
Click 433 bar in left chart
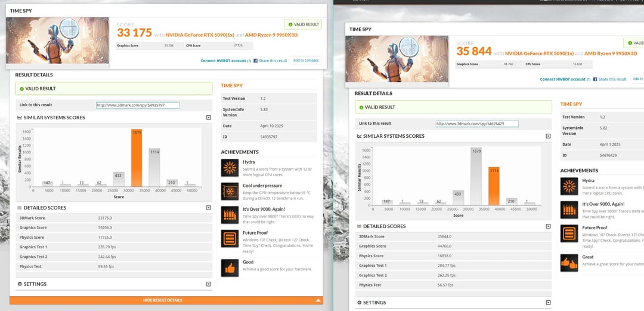point(119,179)
